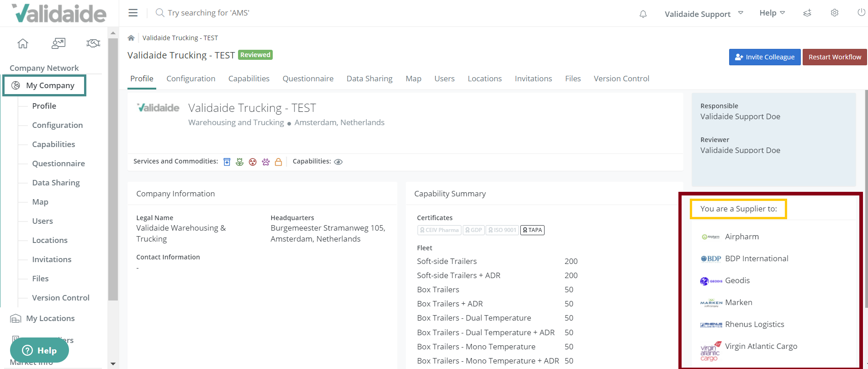Image resolution: width=868 pixels, height=369 pixels.
Task: Open the hamburger menu in the top bar
Action: [133, 13]
